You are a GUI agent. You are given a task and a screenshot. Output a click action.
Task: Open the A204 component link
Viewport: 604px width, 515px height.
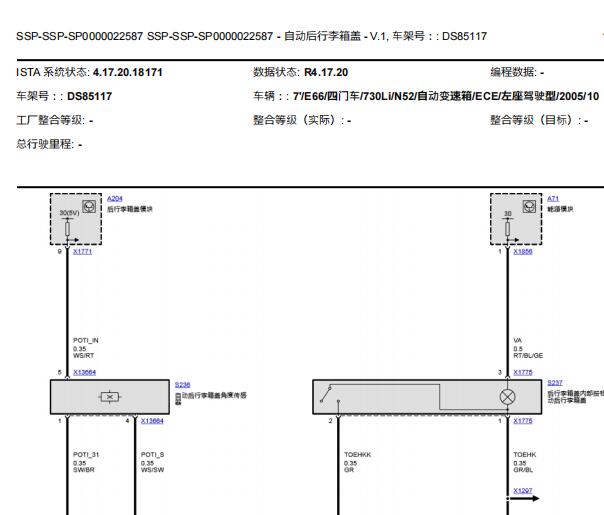[114, 199]
